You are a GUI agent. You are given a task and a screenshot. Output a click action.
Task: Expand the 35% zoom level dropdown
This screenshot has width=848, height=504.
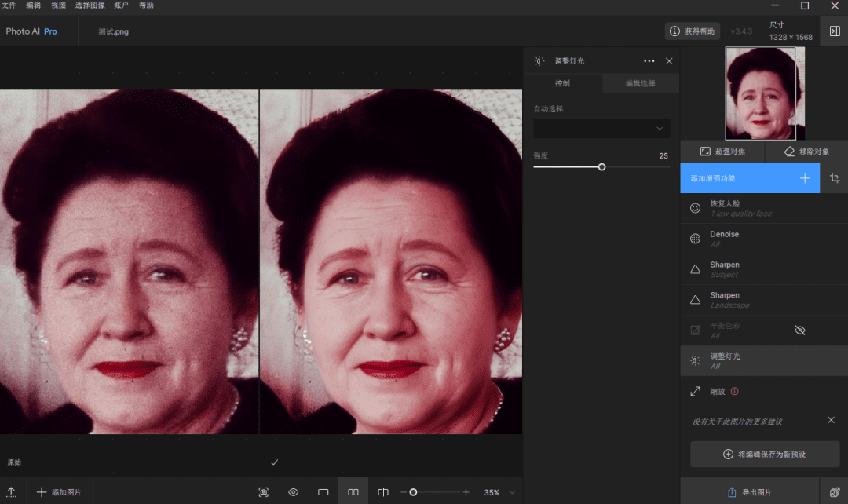click(512, 492)
